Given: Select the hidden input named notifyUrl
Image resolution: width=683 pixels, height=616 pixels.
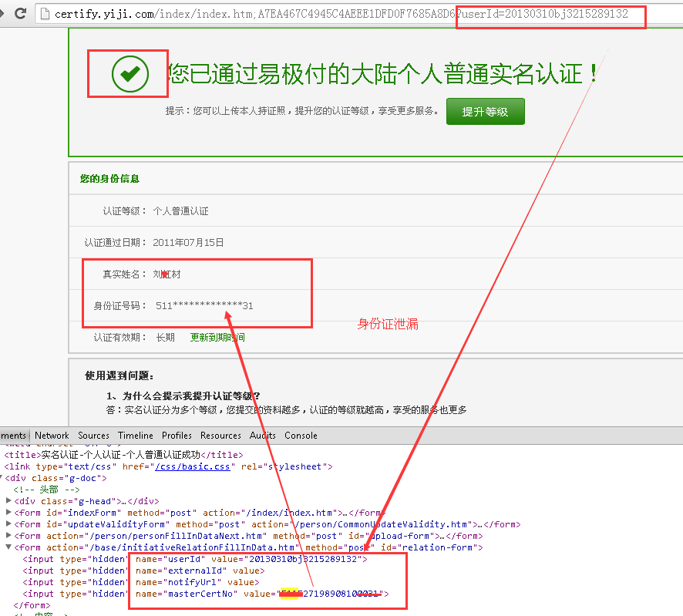Looking at the screenshot, I should click(141, 582).
